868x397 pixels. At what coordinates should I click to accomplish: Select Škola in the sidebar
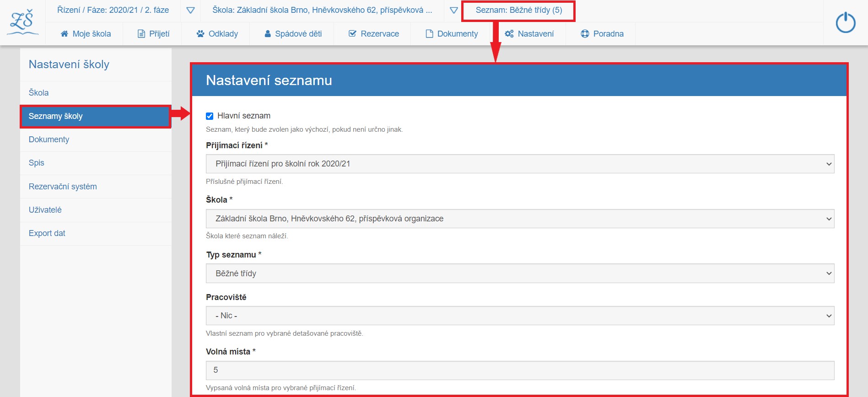[x=96, y=93]
